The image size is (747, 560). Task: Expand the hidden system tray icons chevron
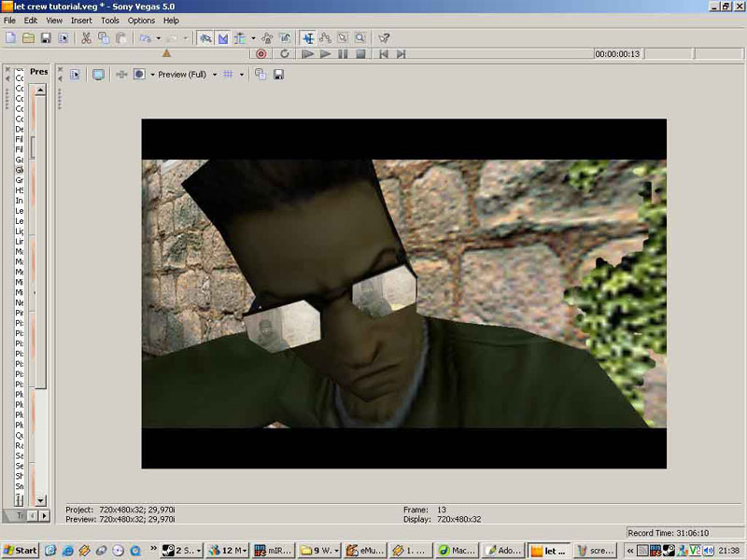pos(630,551)
